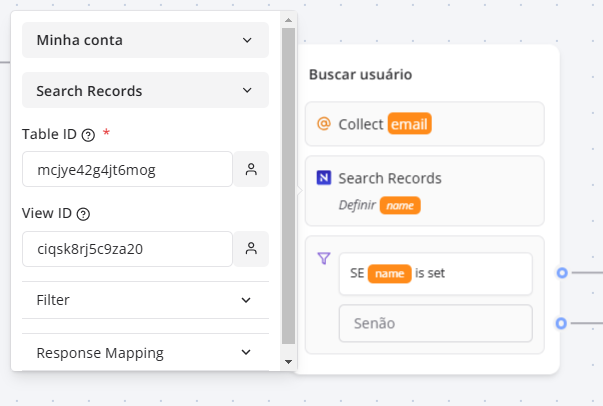The width and height of the screenshot is (603, 406).
Task: Click the Senão else branch item
Action: tap(435, 324)
